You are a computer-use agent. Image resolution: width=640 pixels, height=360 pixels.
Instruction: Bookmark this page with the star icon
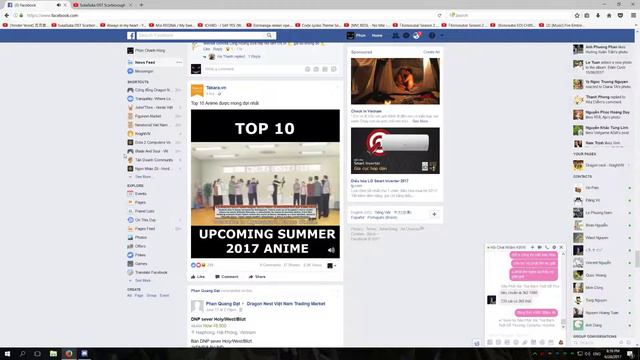(x=577, y=16)
